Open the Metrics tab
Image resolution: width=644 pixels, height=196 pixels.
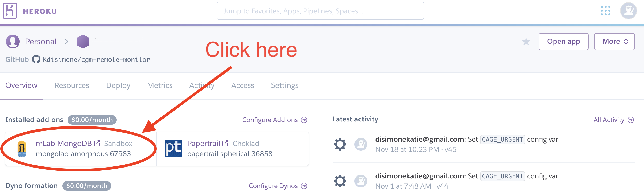[x=160, y=85]
